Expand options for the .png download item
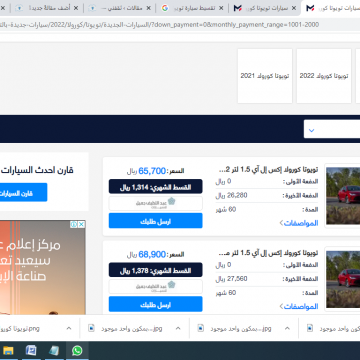The height and width of the screenshot is (360, 360). click(69, 328)
